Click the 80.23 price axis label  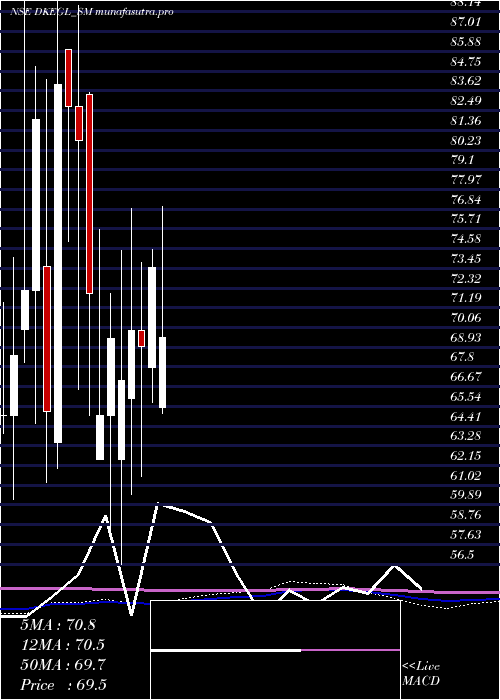pos(466,140)
